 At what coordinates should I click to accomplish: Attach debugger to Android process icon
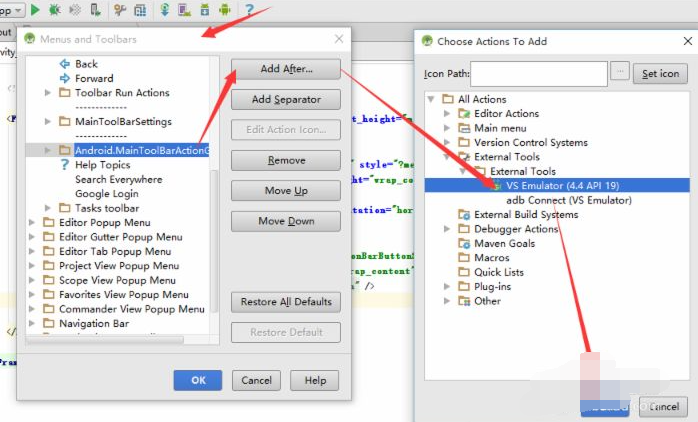pos(95,9)
